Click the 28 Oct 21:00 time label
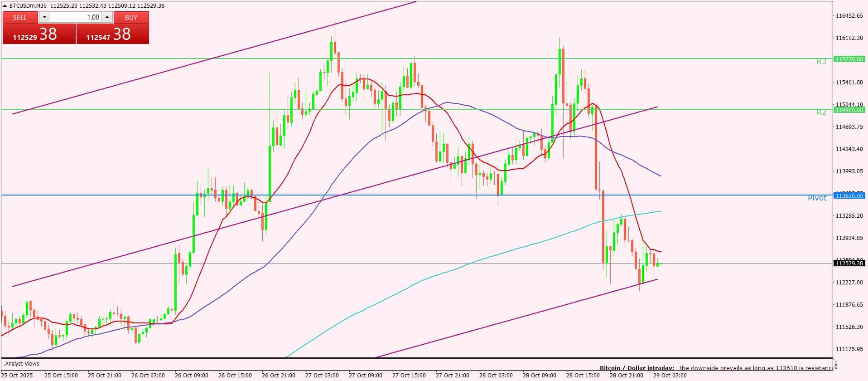This screenshot has height=381, width=868. (627, 376)
